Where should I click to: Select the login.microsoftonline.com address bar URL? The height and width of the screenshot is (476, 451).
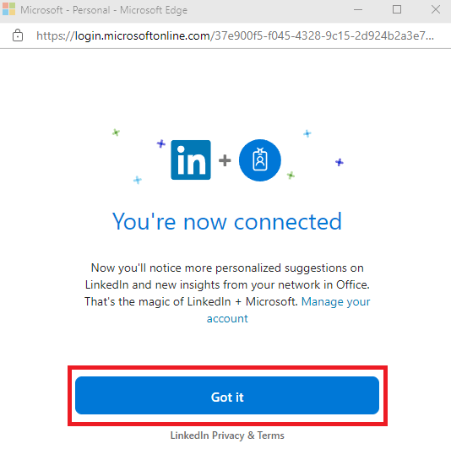tap(235, 35)
